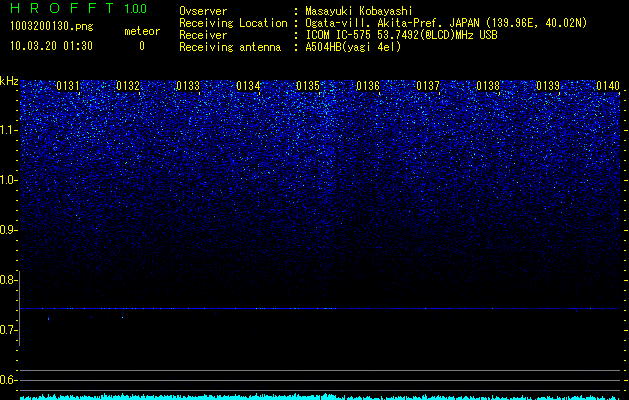629x400 pixels.
Task: Click the 0.6 kHz axis label
Action: [7, 380]
